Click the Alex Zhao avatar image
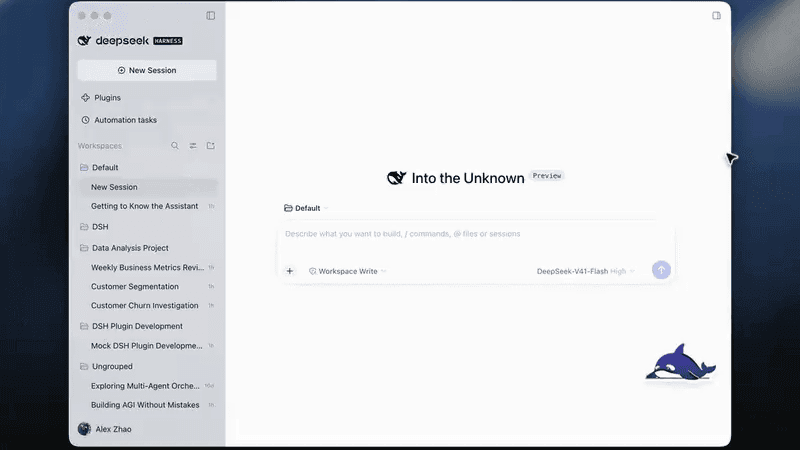The height and width of the screenshot is (450, 800). pos(84,429)
